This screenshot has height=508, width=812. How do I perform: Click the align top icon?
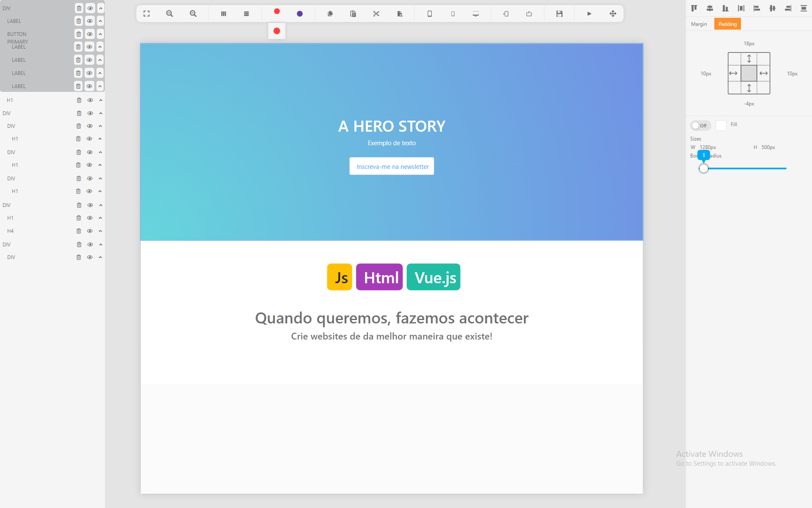pyautogui.click(x=694, y=8)
